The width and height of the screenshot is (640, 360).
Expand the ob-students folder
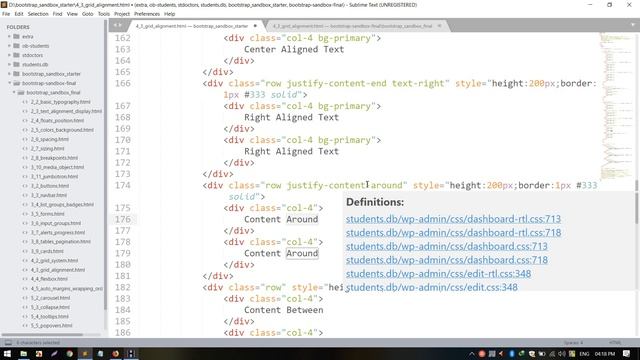(x=9, y=46)
